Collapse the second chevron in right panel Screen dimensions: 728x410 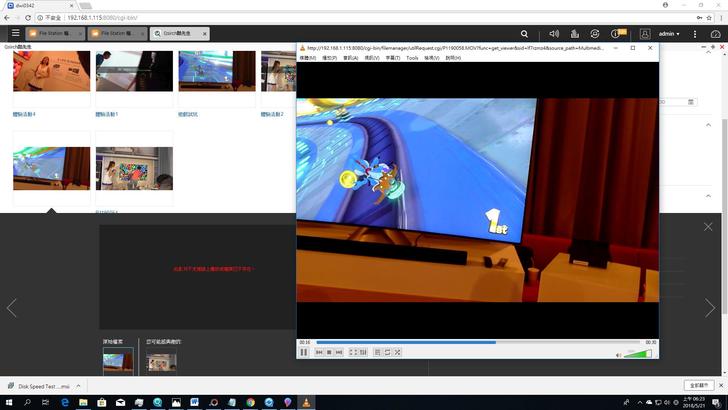pyautogui.click(x=708, y=125)
